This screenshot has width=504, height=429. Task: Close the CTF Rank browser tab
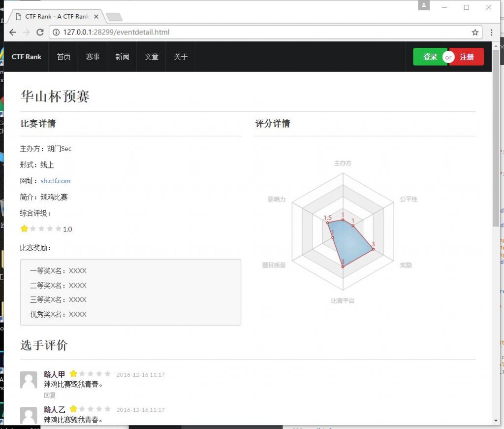tap(96, 17)
